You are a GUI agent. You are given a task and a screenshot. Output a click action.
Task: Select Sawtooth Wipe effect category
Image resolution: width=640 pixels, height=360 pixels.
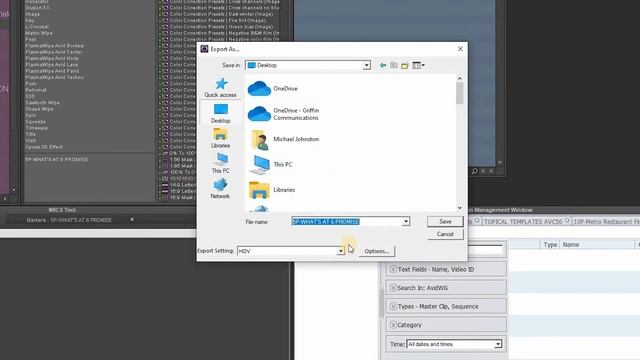tap(42, 103)
